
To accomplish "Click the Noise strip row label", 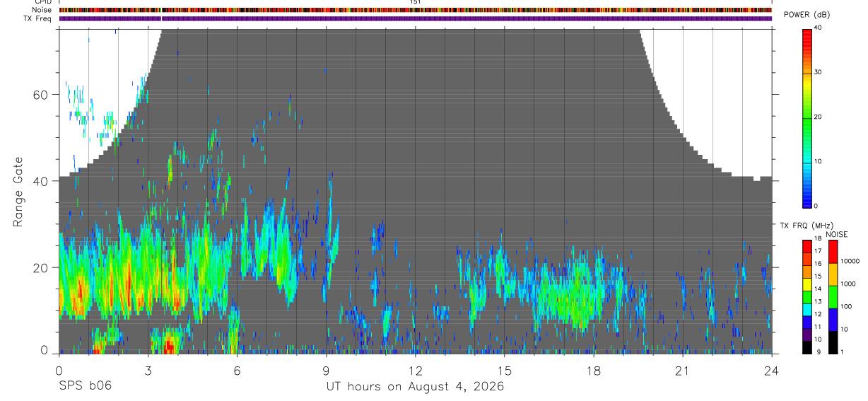I will tap(42, 10).
